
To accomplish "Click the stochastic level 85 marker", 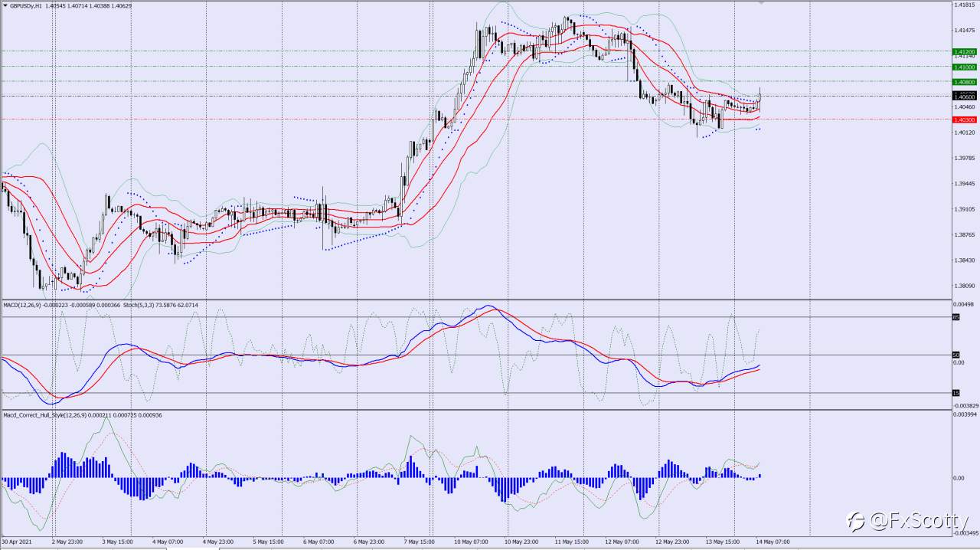I will click(x=955, y=317).
